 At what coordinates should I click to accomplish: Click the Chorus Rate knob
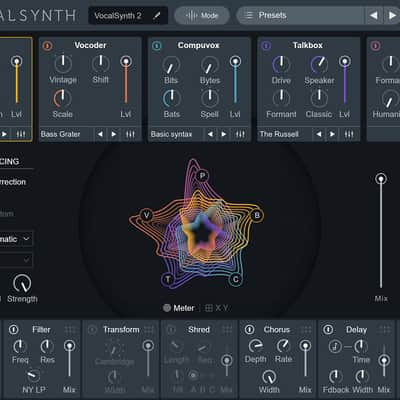coord(283,346)
